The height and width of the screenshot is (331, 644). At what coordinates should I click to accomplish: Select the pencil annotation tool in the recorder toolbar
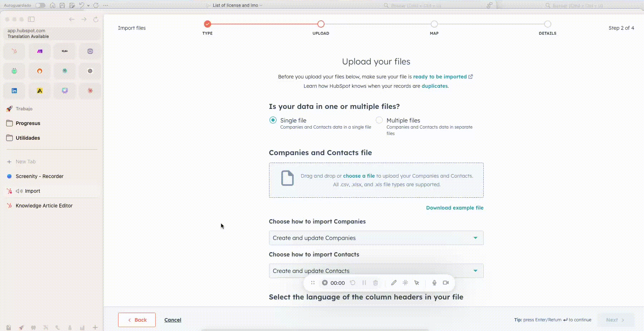[394, 283]
